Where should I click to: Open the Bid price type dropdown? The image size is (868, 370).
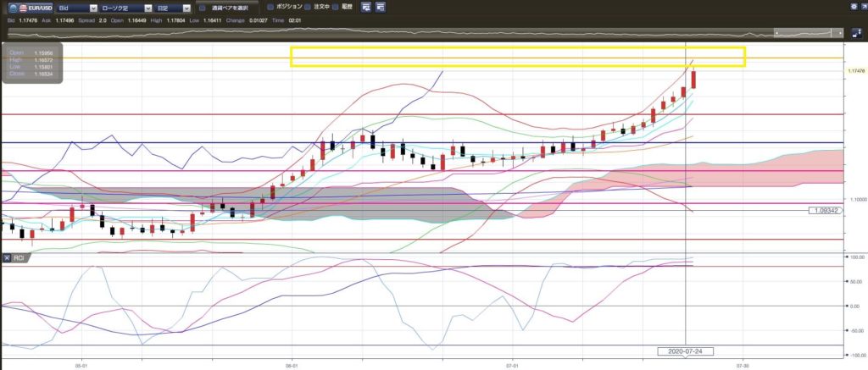[77, 8]
